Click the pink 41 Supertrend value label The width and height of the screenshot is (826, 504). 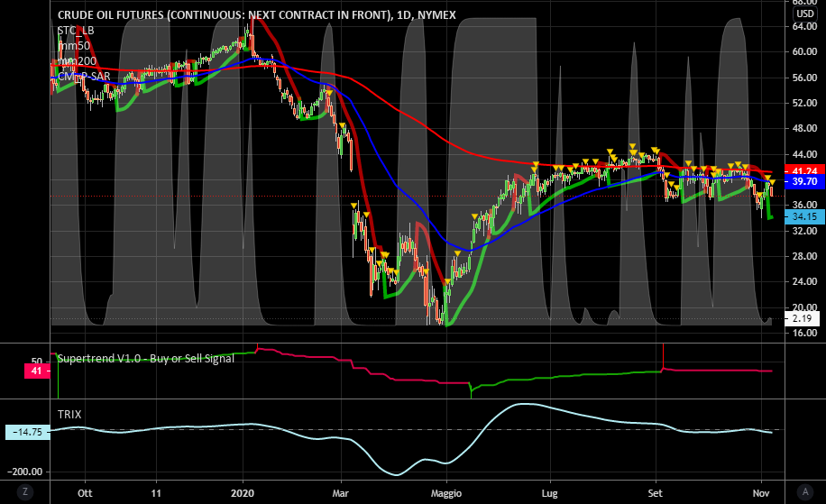tap(36, 371)
